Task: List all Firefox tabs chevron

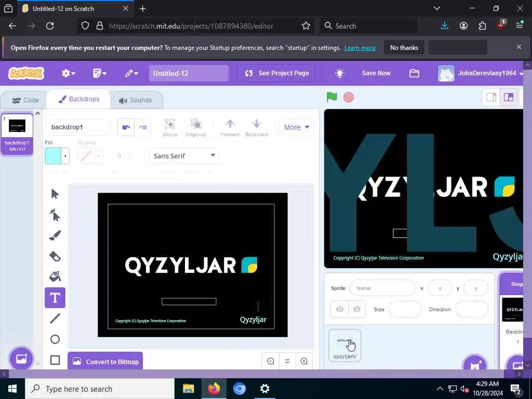Action: click(437, 8)
